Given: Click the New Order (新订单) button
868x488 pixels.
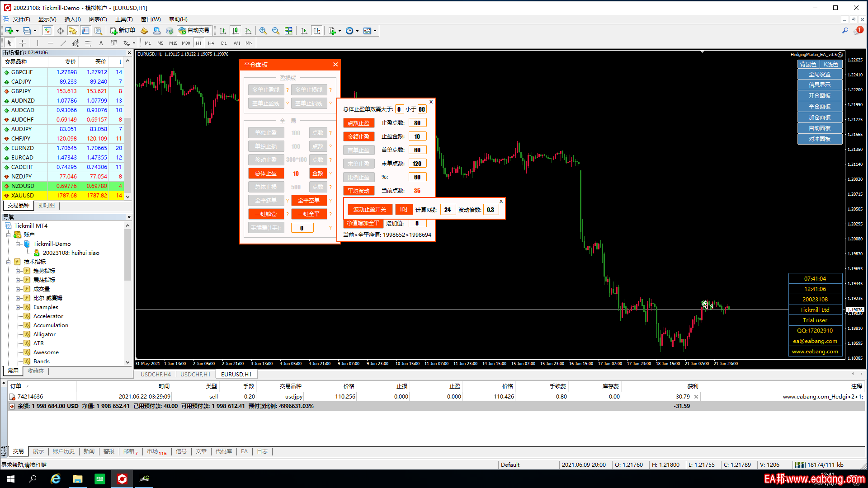Looking at the screenshot, I should click(x=123, y=31).
